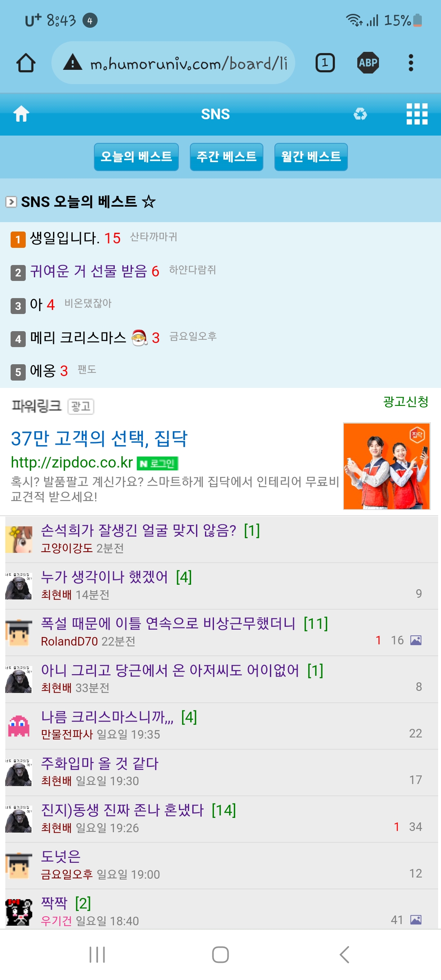Select the 주간 베스트 tab
Viewport: 441px width, 980px height.
coord(227,157)
